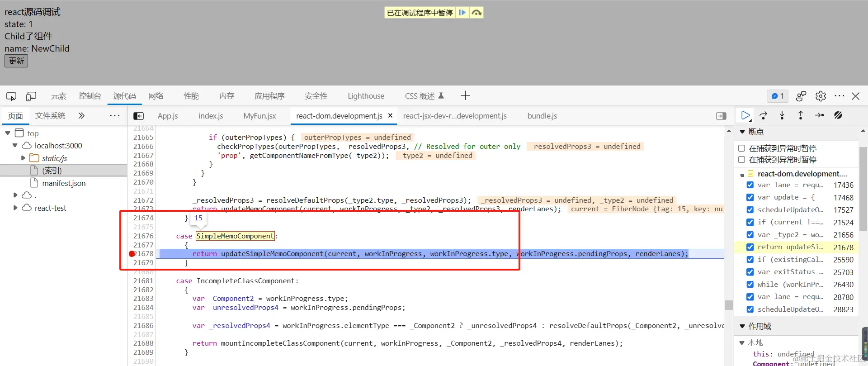Collapse the 作用域 section

[742, 326]
